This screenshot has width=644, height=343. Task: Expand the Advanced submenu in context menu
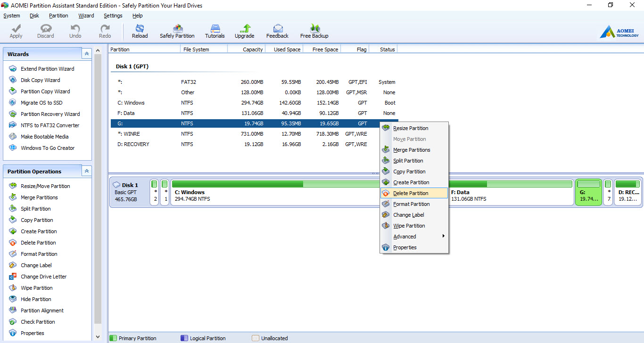click(x=405, y=236)
